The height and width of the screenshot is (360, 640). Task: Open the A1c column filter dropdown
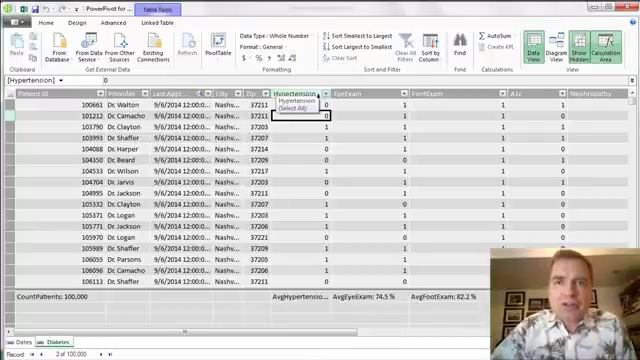(x=562, y=94)
